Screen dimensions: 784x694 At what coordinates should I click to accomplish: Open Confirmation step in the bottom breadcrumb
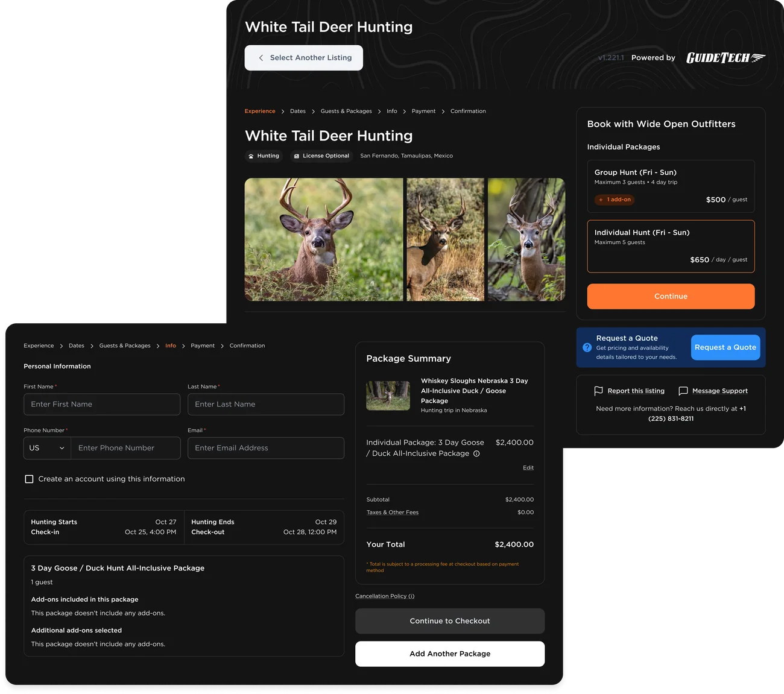pos(247,345)
